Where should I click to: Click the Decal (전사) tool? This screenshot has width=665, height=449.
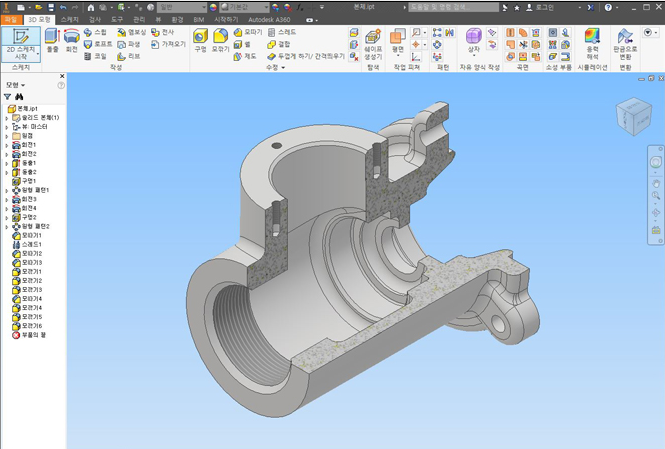(x=163, y=32)
